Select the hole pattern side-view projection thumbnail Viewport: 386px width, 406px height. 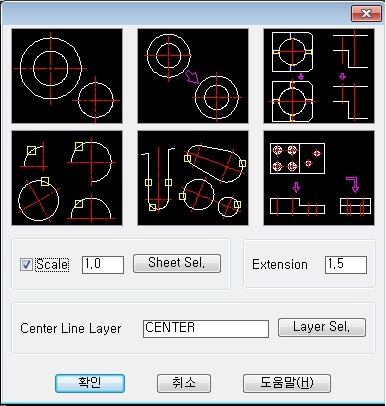[x=319, y=178]
